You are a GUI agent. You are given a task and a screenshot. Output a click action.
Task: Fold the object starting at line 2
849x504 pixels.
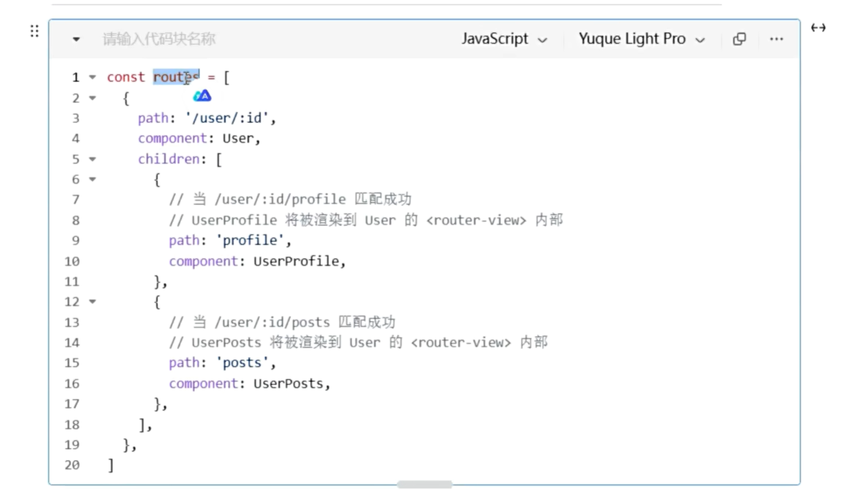click(92, 98)
